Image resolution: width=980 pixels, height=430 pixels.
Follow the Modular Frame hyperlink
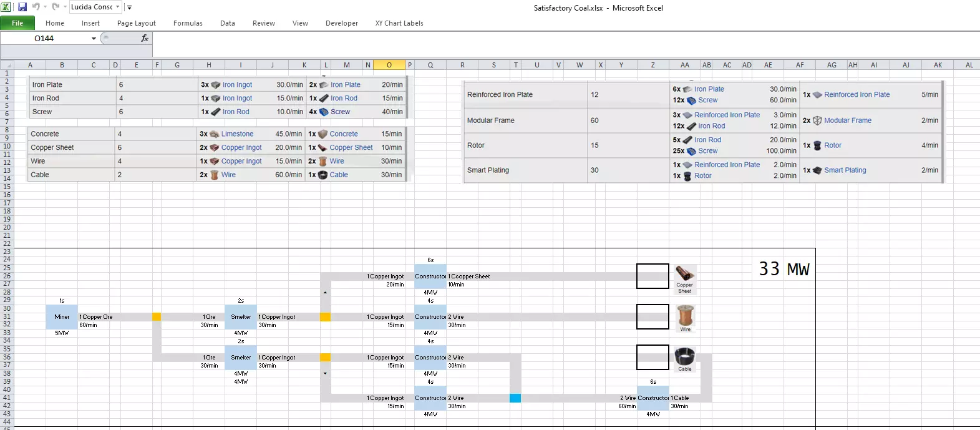(848, 120)
